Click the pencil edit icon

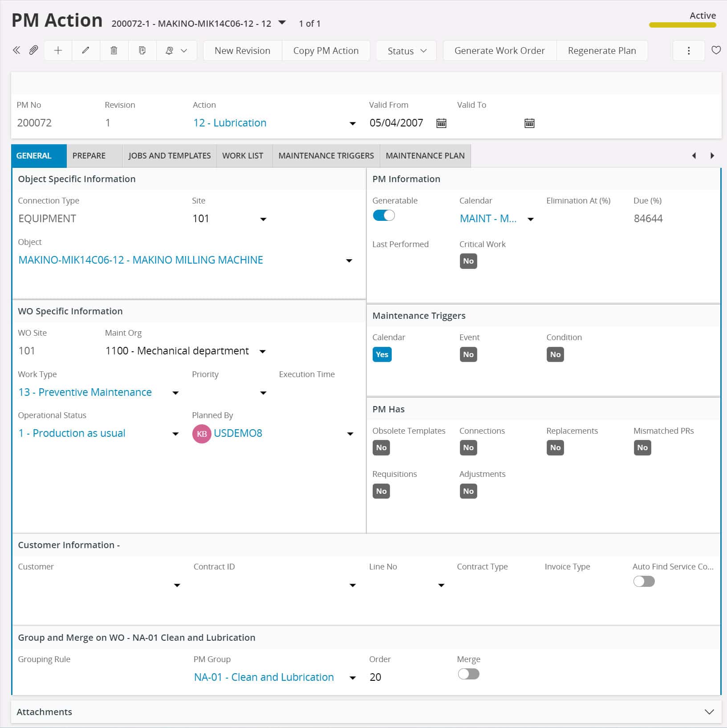tap(86, 50)
